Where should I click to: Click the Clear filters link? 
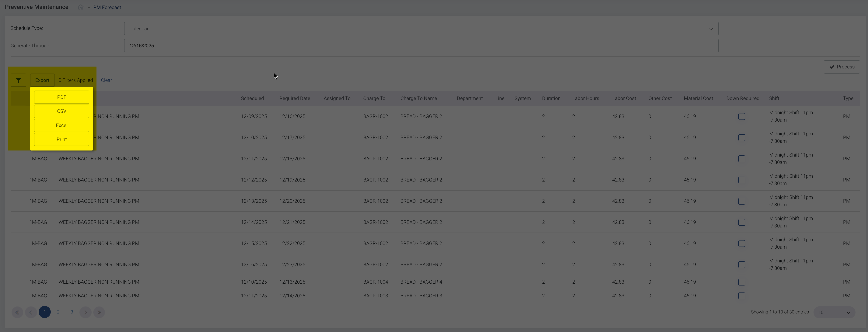(x=106, y=81)
